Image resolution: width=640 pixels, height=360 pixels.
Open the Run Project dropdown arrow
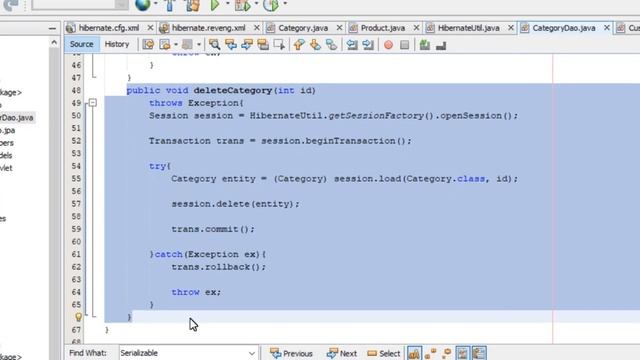click(x=228, y=4)
